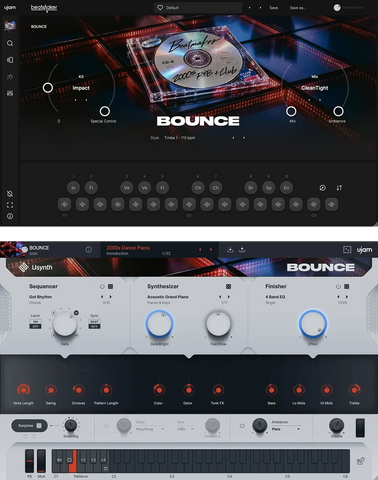Click the info icon in Usynth header
378x480 pixels.
[x=88, y=249]
